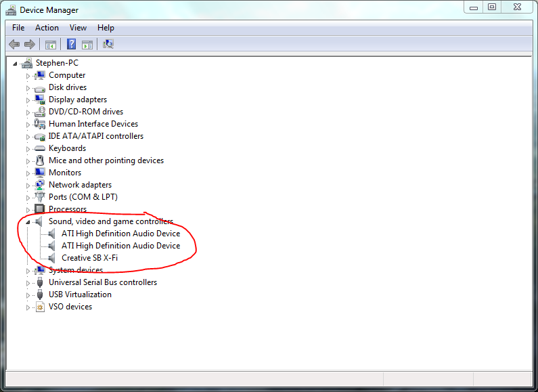Select the VSO devices category

[70, 307]
